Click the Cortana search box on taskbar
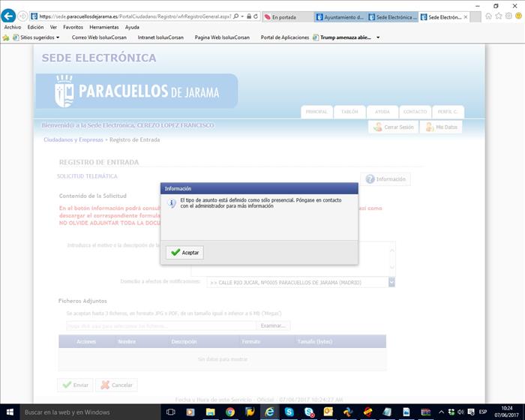 (82, 412)
